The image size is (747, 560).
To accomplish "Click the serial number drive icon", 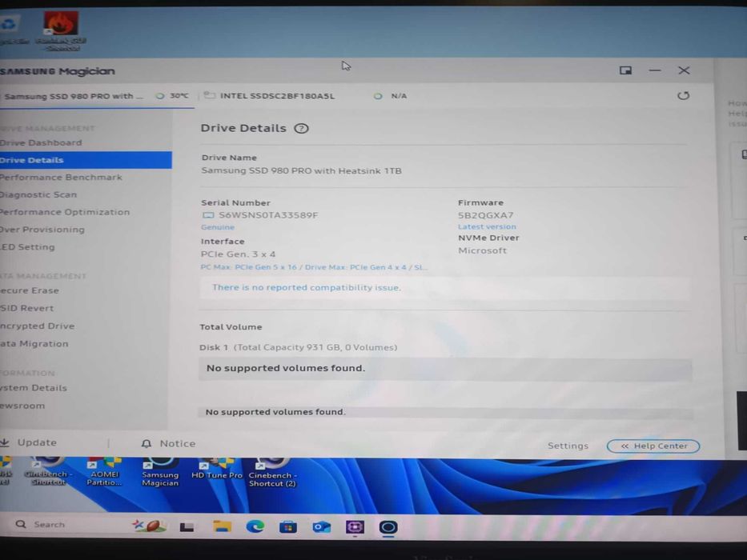I will (x=208, y=215).
